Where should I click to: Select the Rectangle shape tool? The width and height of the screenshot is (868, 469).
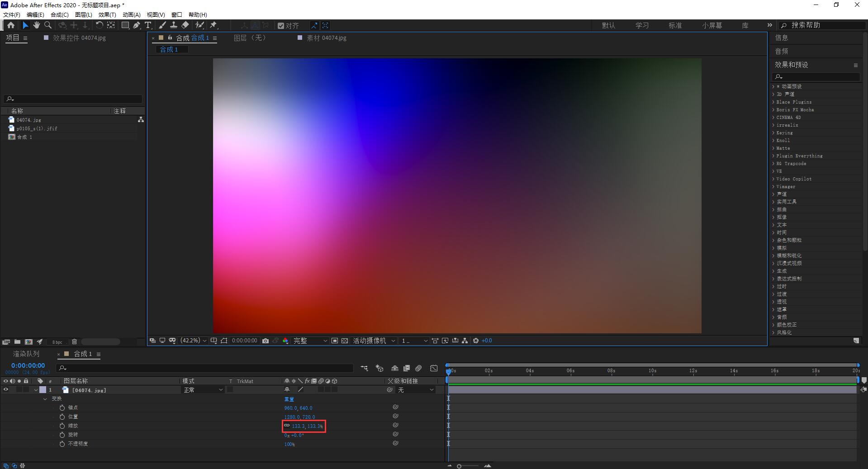click(x=125, y=25)
